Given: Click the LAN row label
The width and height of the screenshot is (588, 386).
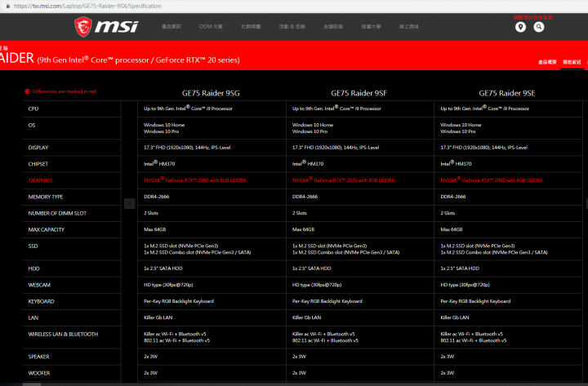Looking at the screenshot, I should (x=33, y=317).
